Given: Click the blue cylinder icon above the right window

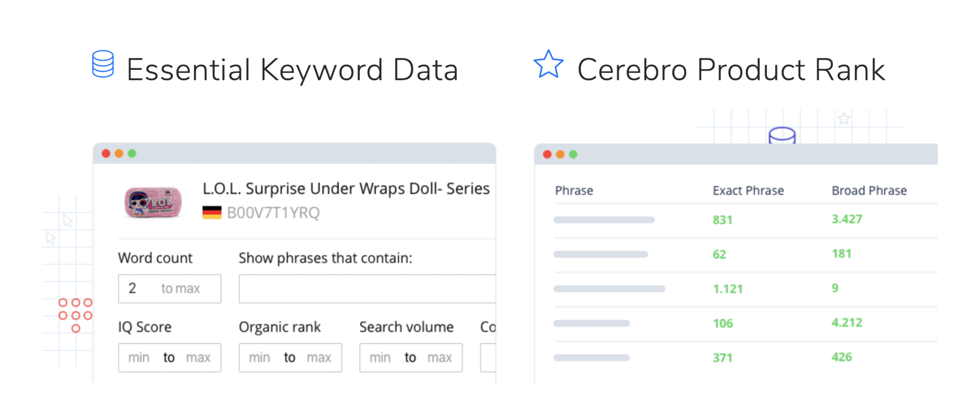Looking at the screenshot, I should point(782,135).
